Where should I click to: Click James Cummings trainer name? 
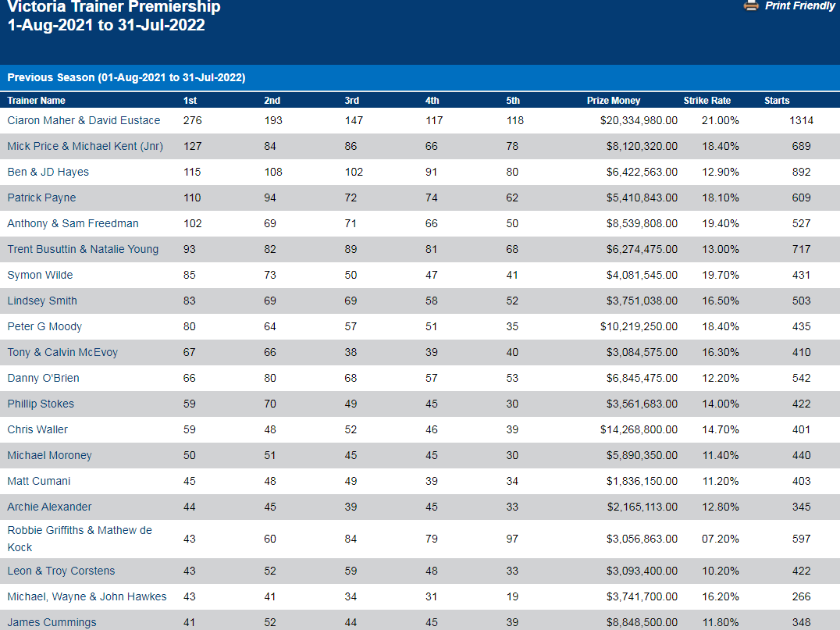(x=52, y=622)
